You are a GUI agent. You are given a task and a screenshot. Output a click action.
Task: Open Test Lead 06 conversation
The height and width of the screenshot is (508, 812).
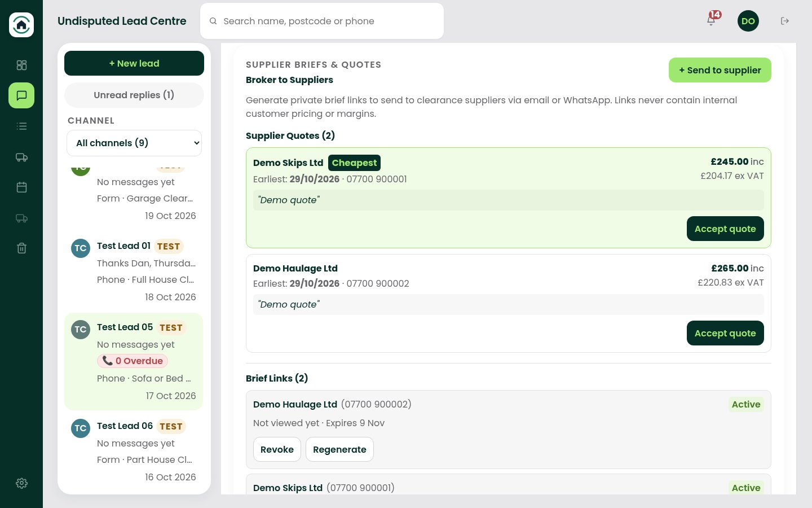point(134,452)
